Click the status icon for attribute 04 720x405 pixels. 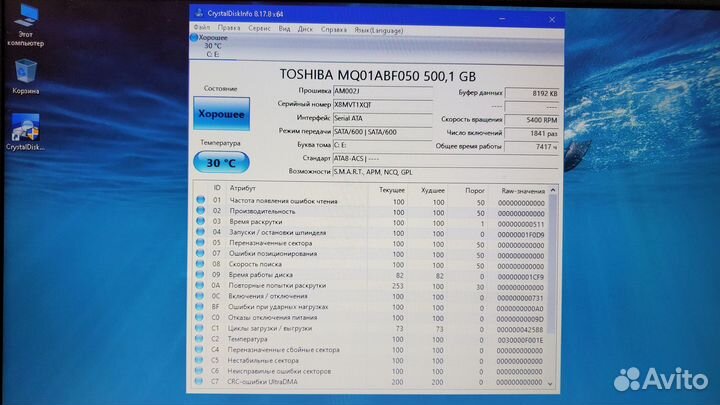(201, 232)
